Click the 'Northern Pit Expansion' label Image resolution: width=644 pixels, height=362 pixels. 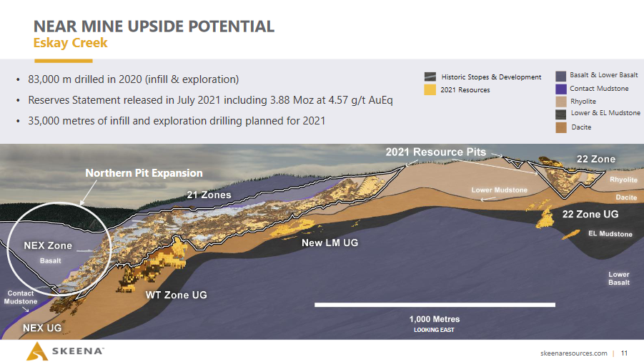click(x=144, y=173)
